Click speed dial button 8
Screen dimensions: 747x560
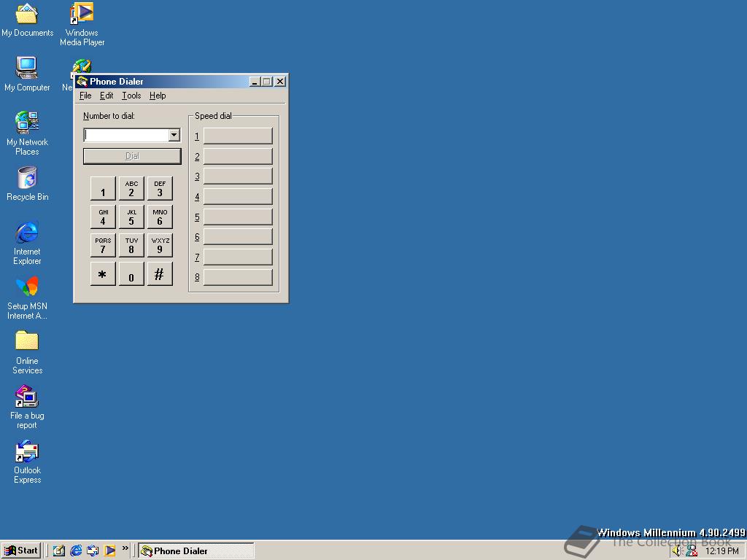coord(238,277)
